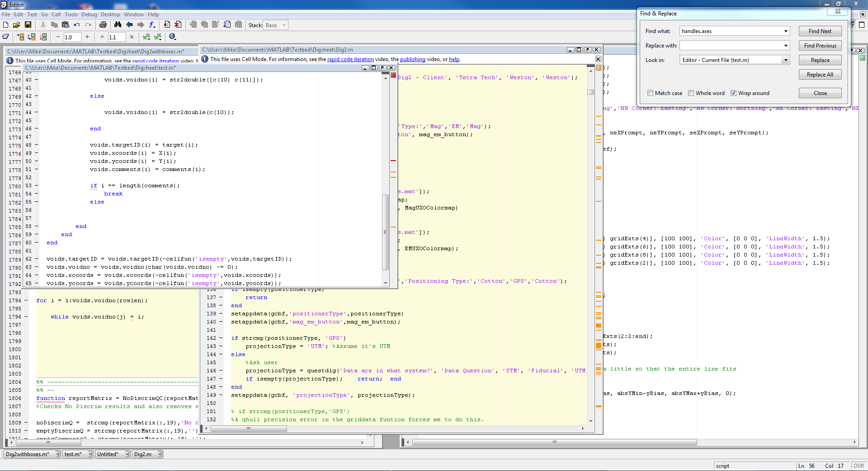Open file with the folder icon
The height and width of the screenshot is (471, 868).
17,25
